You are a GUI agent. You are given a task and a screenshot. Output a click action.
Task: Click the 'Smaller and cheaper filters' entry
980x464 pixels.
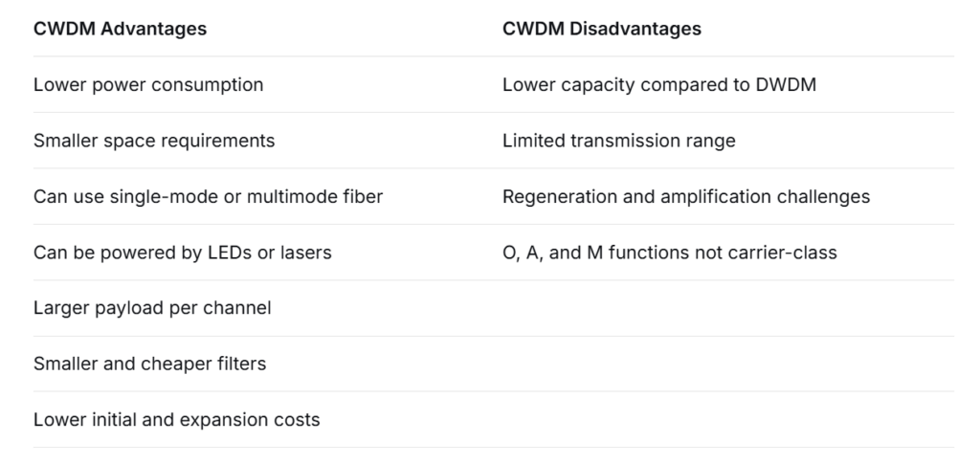(x=149, y=364)
